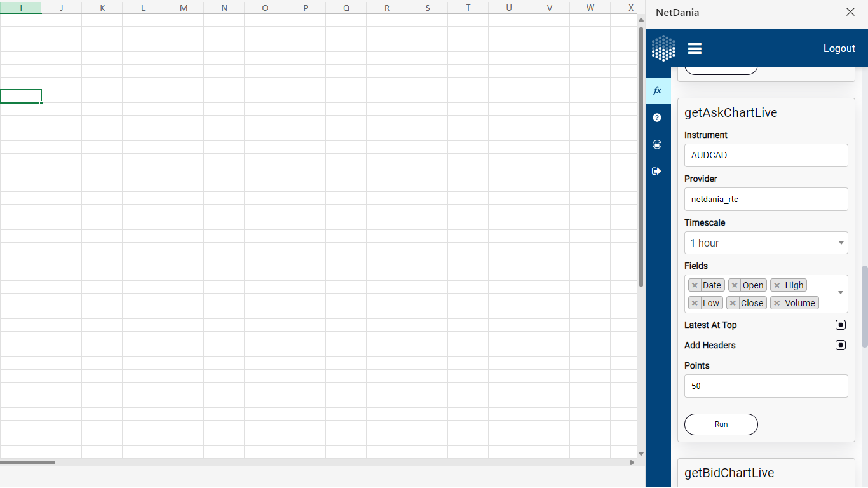Image resolution: width=868 pixels, height=488 pixels.
Task: Expand the Fields selection dropdown arrow
Action: click(x=841, y=293)
